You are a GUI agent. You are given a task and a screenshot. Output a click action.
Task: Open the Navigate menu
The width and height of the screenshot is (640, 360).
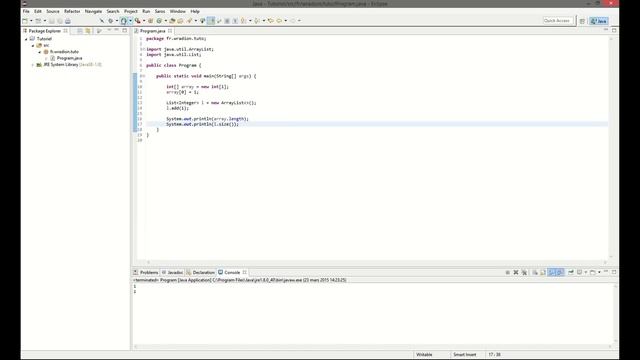93,11
